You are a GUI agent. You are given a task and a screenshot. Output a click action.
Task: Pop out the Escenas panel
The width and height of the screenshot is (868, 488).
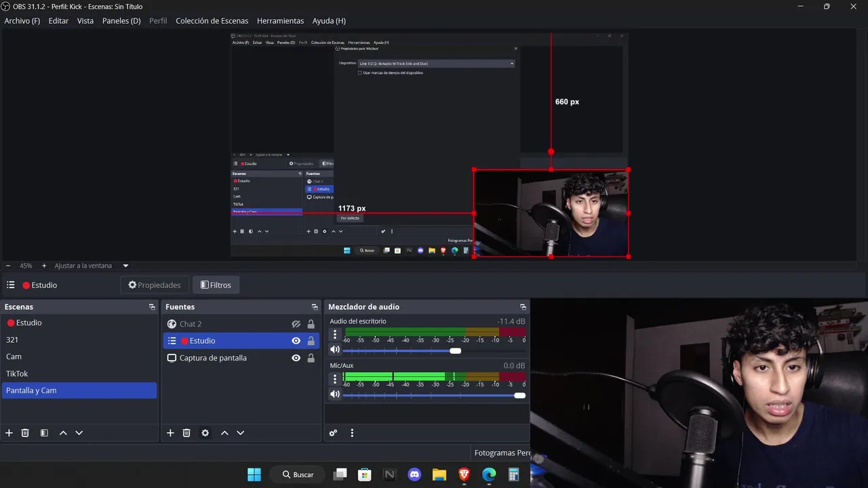(152, 307)
